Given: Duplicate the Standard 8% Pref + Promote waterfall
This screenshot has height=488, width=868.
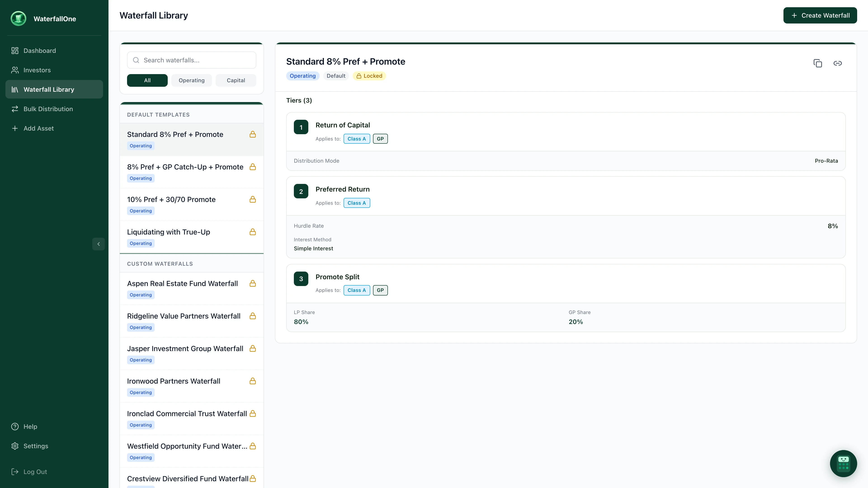Looking at the screenshot, I should click(818, 63).
